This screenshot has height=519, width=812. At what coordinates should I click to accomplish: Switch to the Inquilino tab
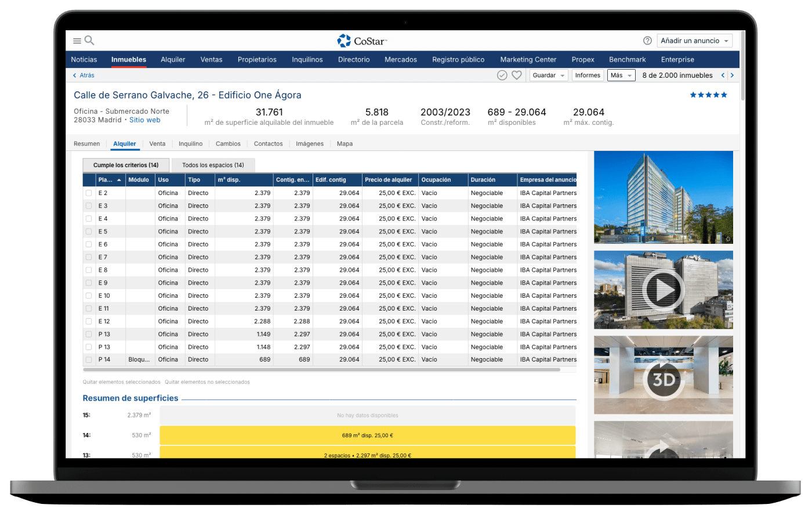coord(190,144)
